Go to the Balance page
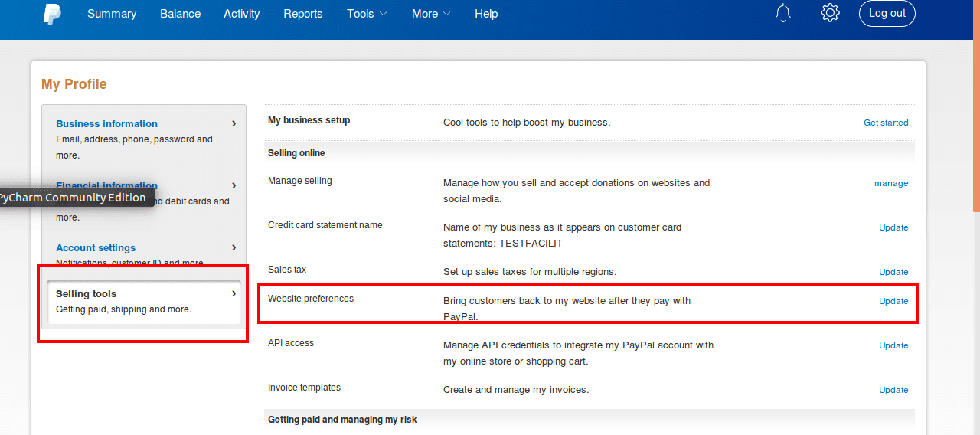Image resolution: width=980 pixels, height=435 pixels. 180,14
